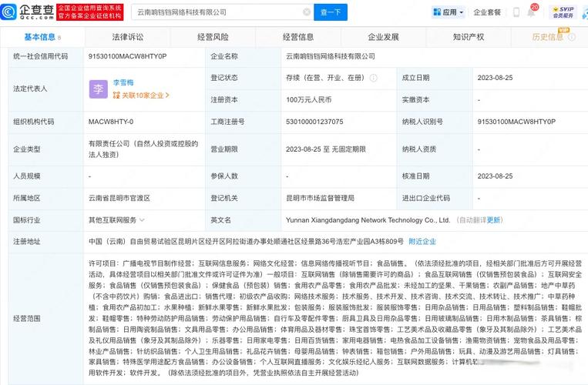588x385 pixels.
Task: Open the 应用 dropdown menu
Action: pos(449,12)
